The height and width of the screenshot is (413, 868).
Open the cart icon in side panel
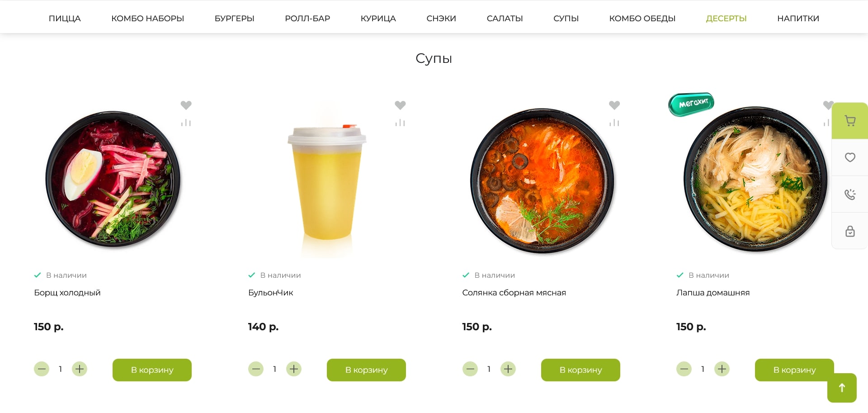tap(850, 121)
